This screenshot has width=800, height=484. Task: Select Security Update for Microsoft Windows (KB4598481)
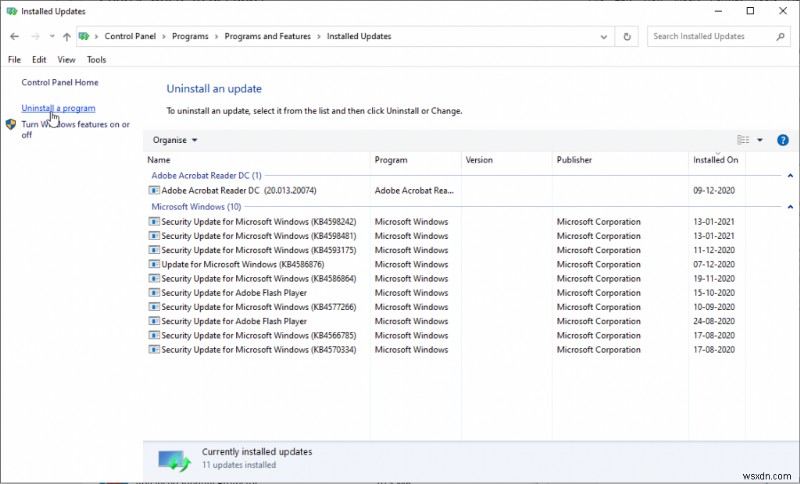(259, 236)
